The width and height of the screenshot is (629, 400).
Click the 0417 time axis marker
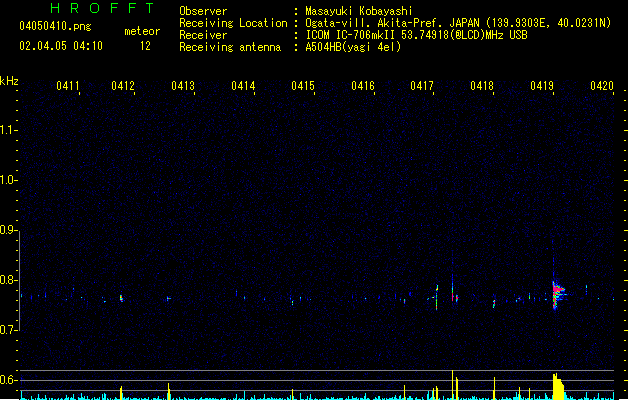(x=422, y=86)
